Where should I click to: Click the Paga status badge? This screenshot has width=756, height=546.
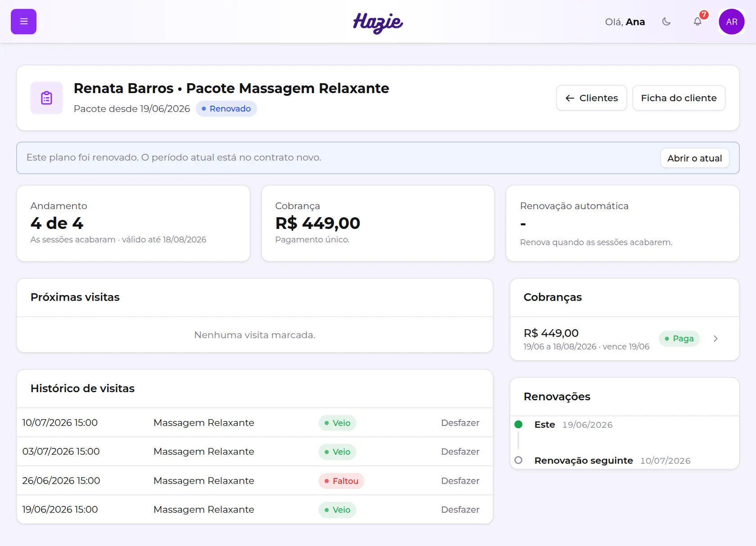coord(679,339)
